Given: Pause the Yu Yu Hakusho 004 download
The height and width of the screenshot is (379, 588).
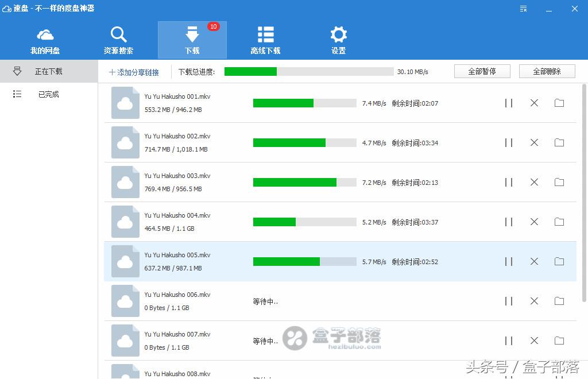Looking at the screenshot, I should (x=508, y=222).
